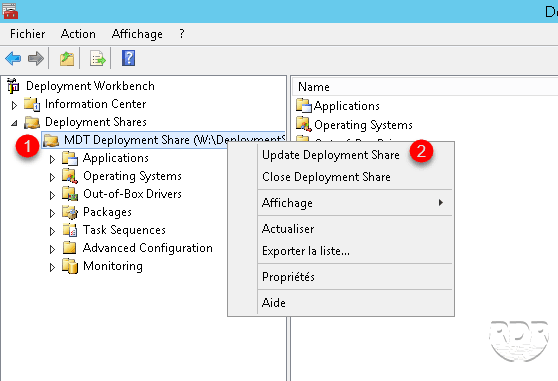Expand the Advanced Configuration node
Screen dimensions: 558x381
[52, 249]
